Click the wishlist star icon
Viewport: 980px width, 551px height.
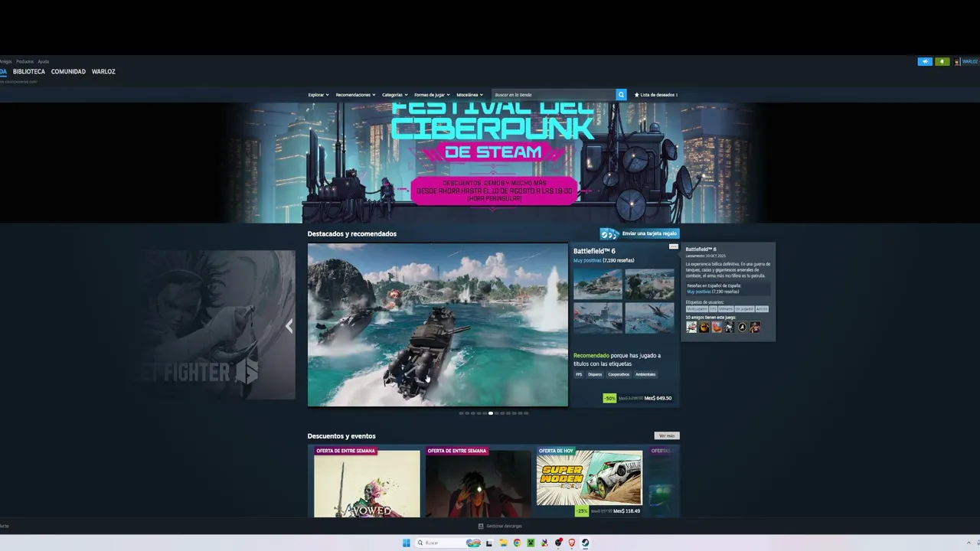[x=636, y=95]
